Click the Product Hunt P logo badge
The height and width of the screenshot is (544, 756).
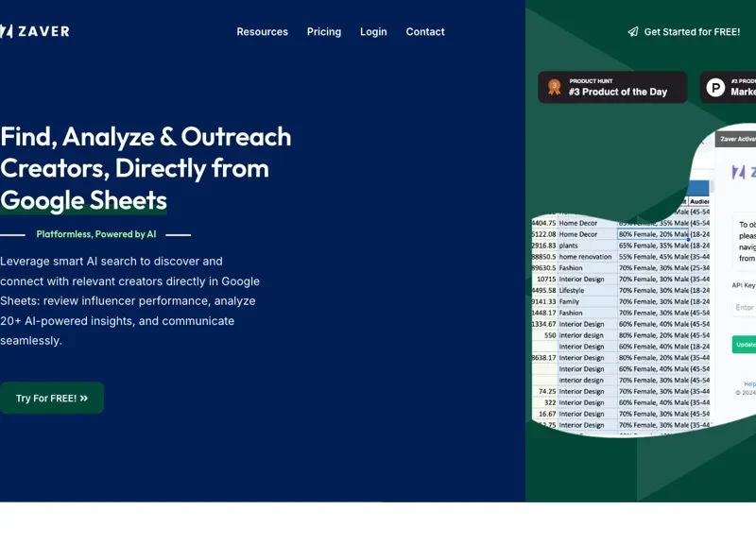coord(715,88)
